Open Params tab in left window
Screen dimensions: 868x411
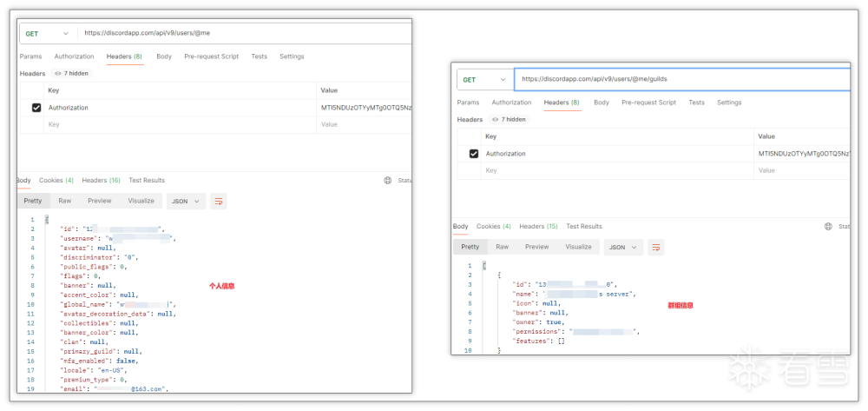[30, 56]
